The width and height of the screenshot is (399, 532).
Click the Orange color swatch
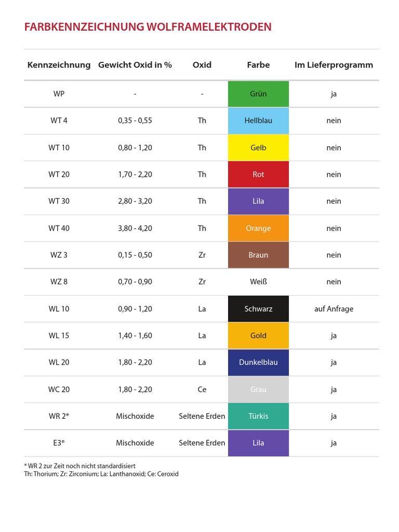[x=258, y=228]
